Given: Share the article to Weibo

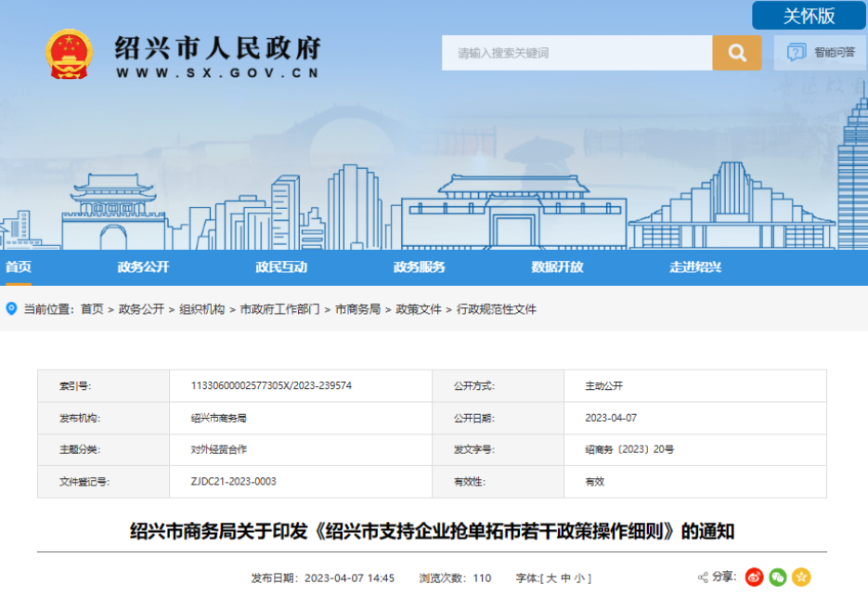Looking at the screenshot, I should 754,578.
